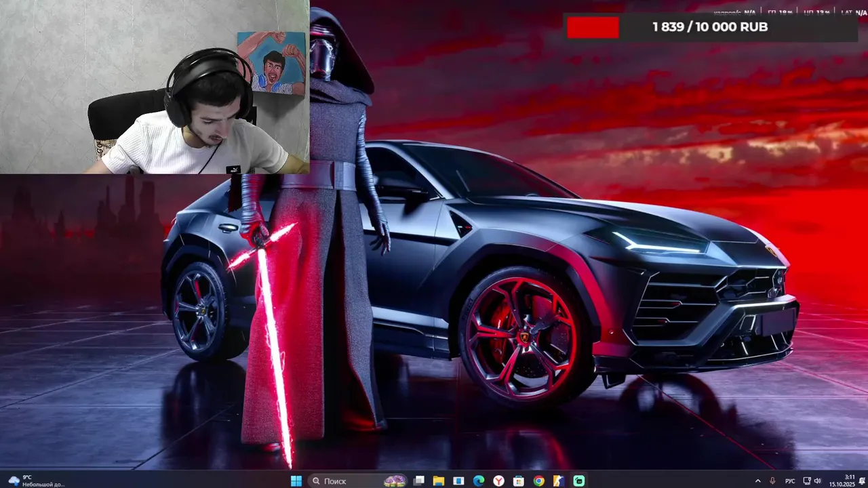
Task: Open the weather widget showing 9°C
Action: coord(36,481)
